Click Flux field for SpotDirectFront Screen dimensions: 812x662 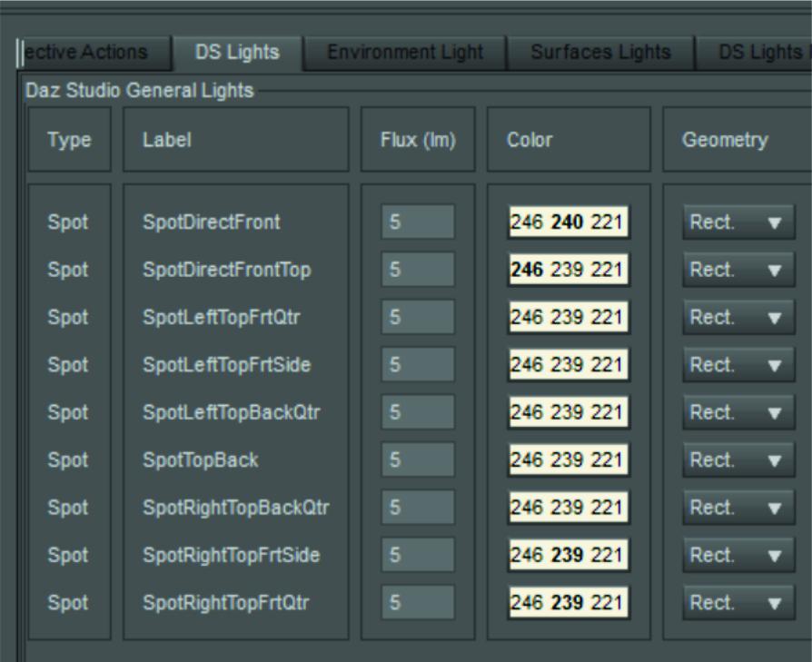tap(418, 222)
